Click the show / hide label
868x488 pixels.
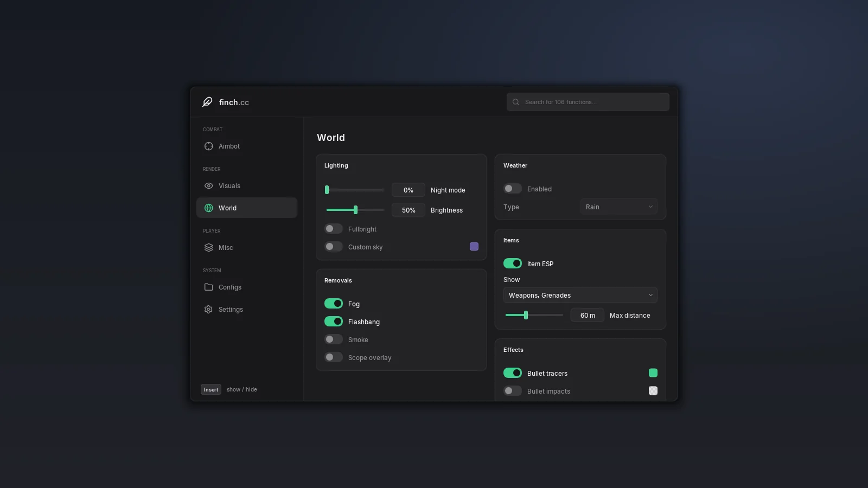[242, 389]
